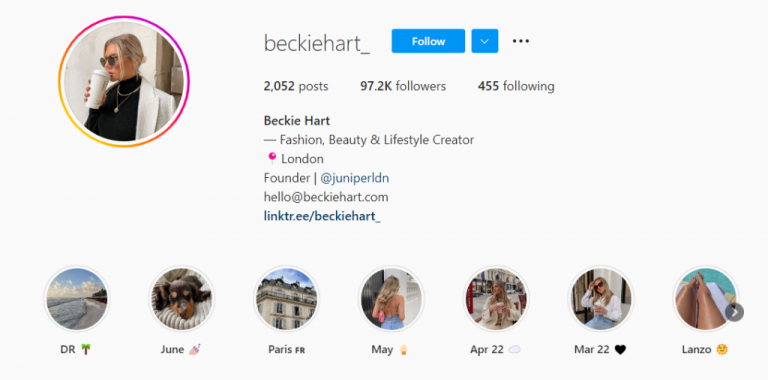Open the linktr.ee/beckiehart_ link

tap(322, 216)
